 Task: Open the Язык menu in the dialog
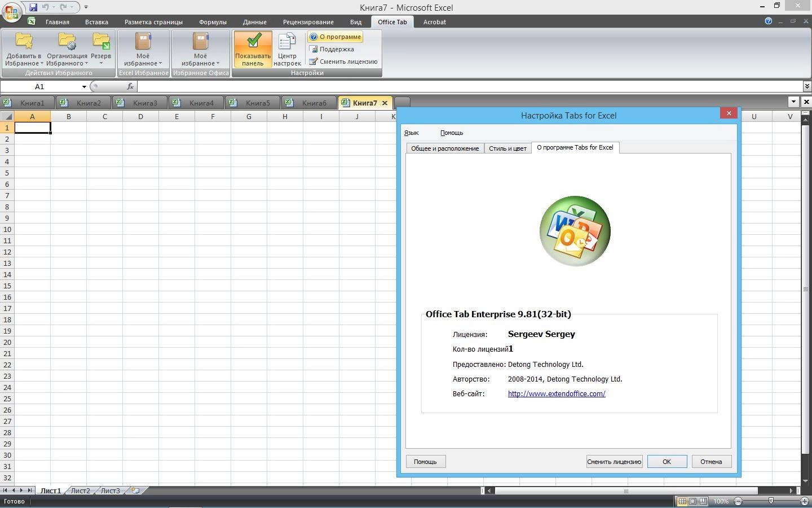[411, 133]
